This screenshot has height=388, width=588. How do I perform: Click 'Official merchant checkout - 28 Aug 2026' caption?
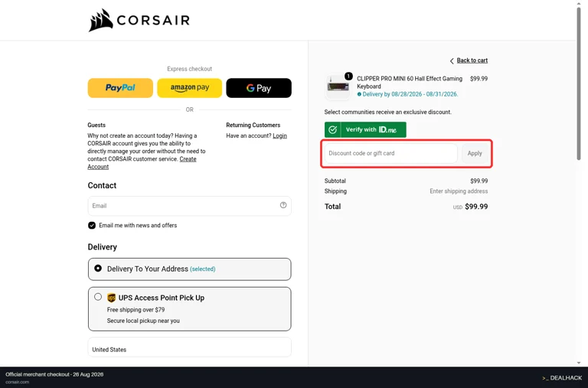point(54,374)
